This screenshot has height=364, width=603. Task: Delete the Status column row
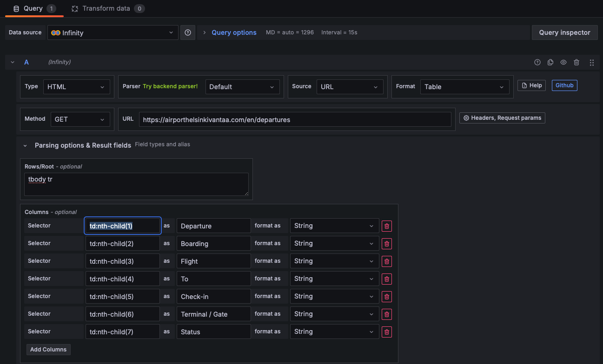[387, 332]
